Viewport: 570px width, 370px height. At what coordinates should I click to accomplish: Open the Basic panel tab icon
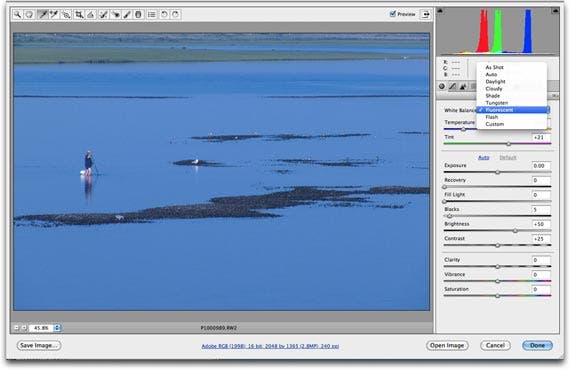(442, 86)
